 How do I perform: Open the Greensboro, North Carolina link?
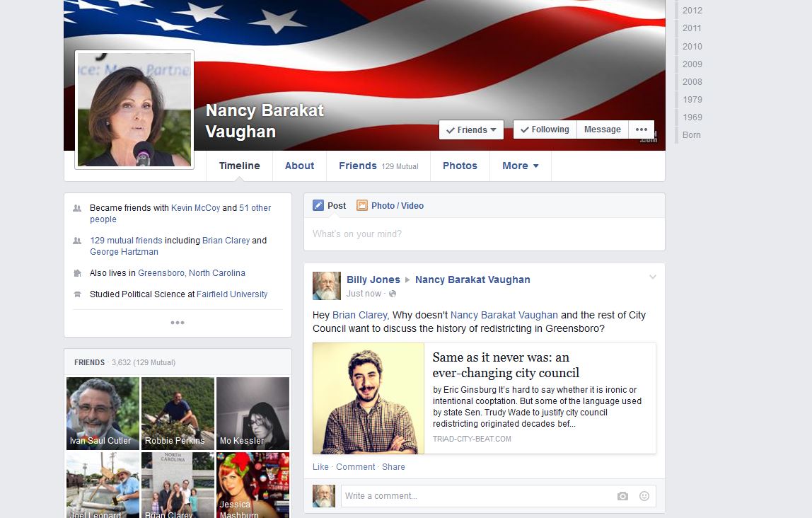pos(192,273)
